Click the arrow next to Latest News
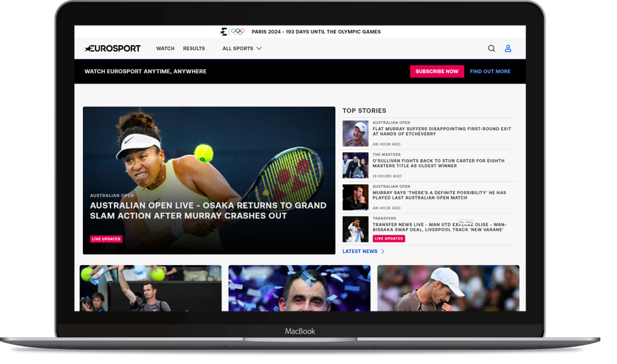 point(383,251)
